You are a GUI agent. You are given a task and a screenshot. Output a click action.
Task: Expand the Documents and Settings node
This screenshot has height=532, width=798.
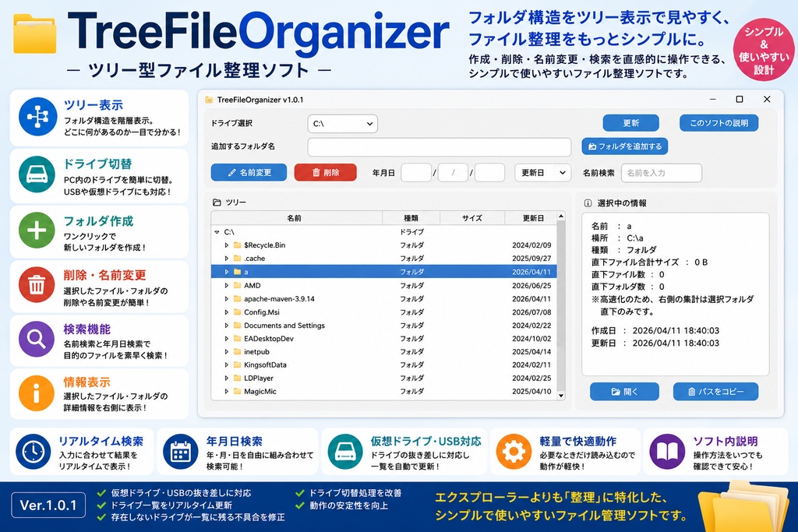click(227, 325)
